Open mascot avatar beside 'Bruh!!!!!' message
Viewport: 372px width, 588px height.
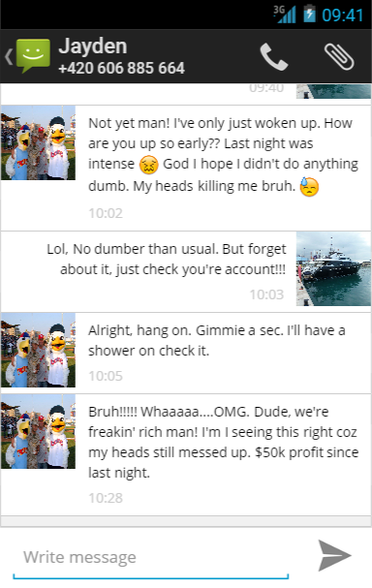pyautogui.click(x=38, y=431)
